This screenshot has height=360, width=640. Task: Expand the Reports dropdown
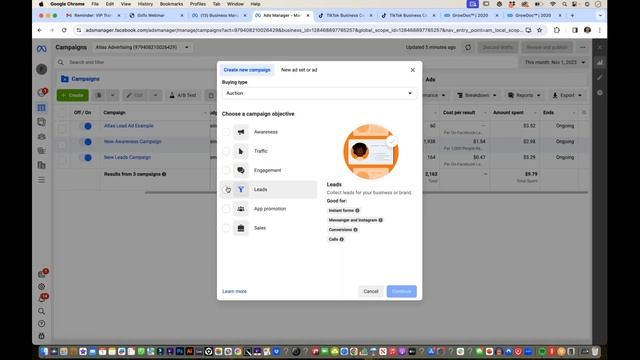[524, 95]
